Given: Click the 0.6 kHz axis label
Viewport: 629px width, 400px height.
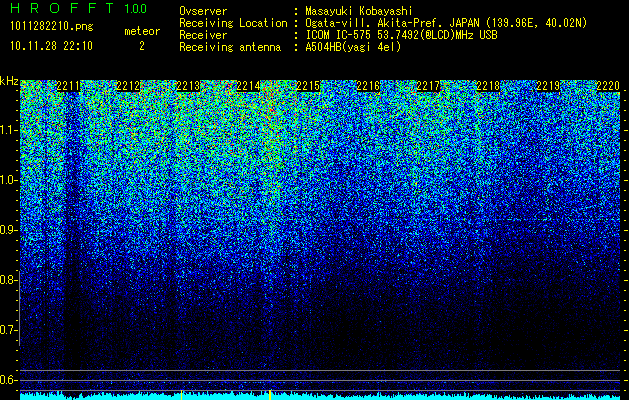Looking at the screenshot, I should coord(9,380).
